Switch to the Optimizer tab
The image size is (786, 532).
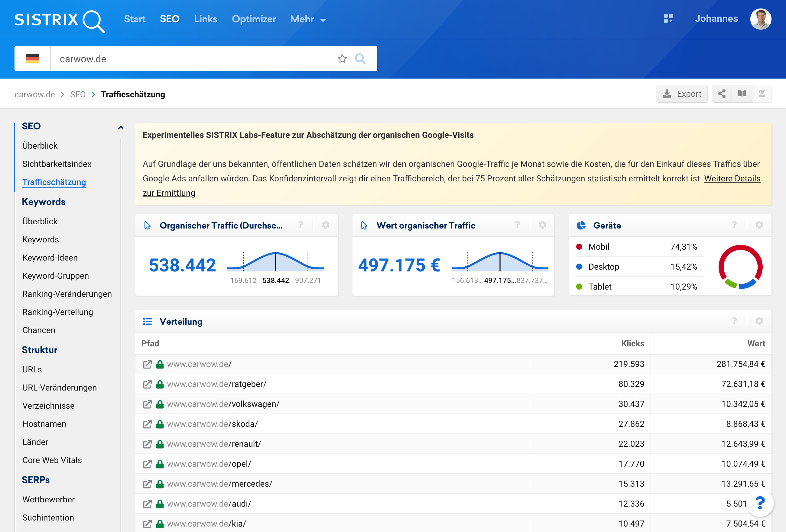tap(254, 19)
